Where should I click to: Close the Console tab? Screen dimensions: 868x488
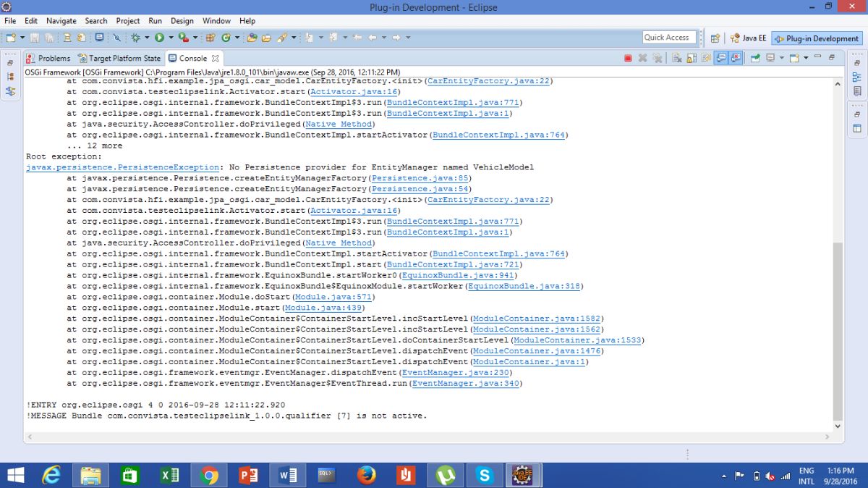point(216,58)
